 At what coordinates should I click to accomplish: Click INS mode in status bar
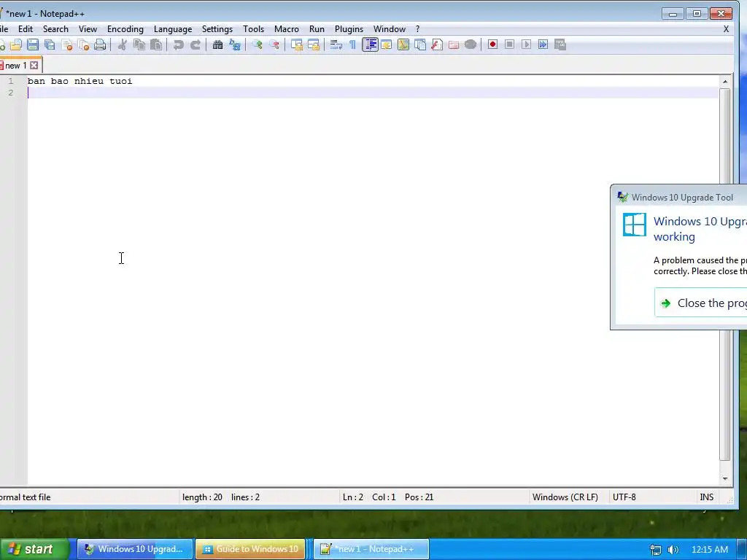[x=706, y=497]
